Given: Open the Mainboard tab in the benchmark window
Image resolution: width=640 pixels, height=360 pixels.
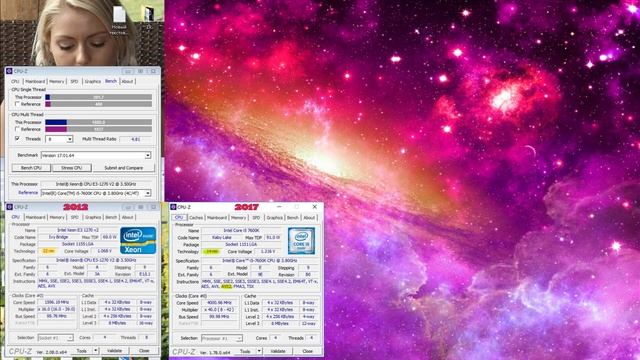Looking at the screenshot, I should tap(36, 82).
